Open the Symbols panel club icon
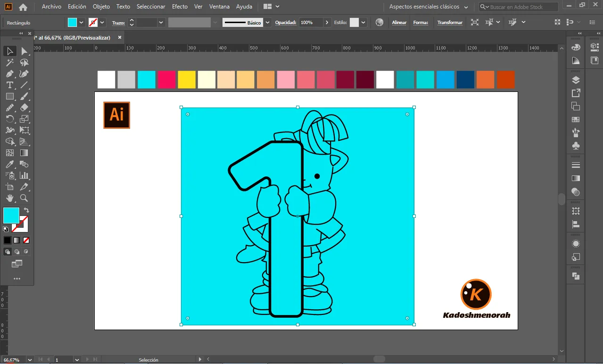 tap(576, 146)
